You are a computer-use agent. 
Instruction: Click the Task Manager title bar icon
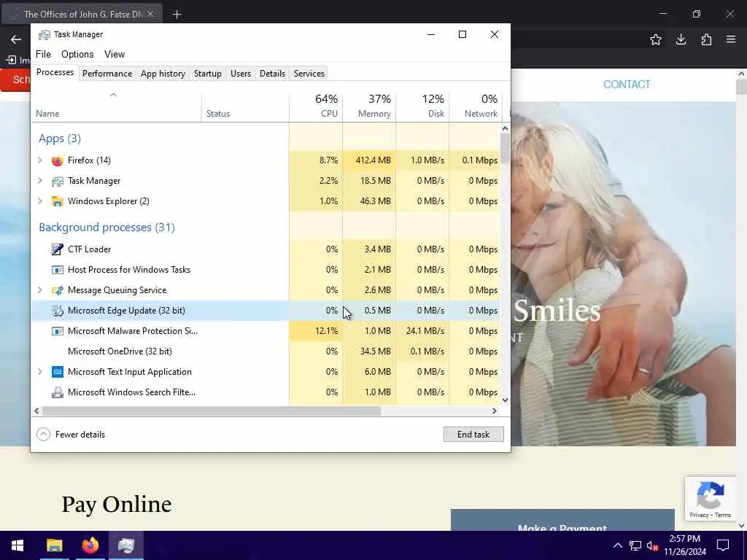pyautogui.click(x=44, y=35)
